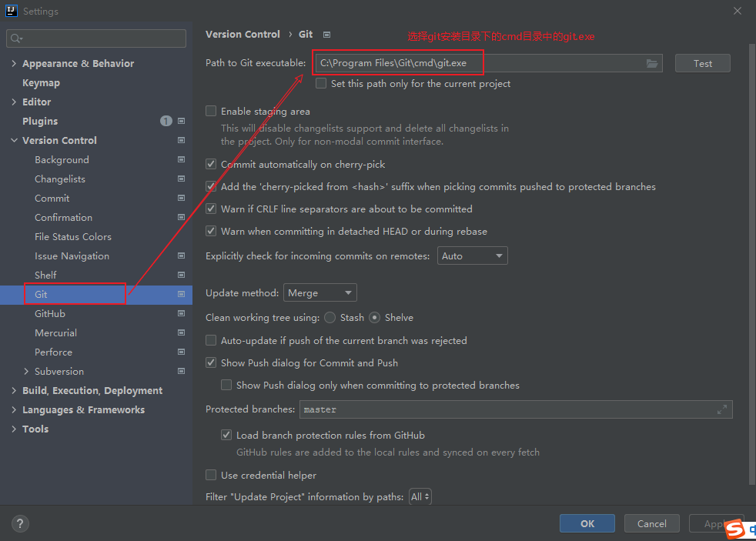Click the project settings icon beside Changelists
The image size is (756, 541).
[x=182, y=179]
